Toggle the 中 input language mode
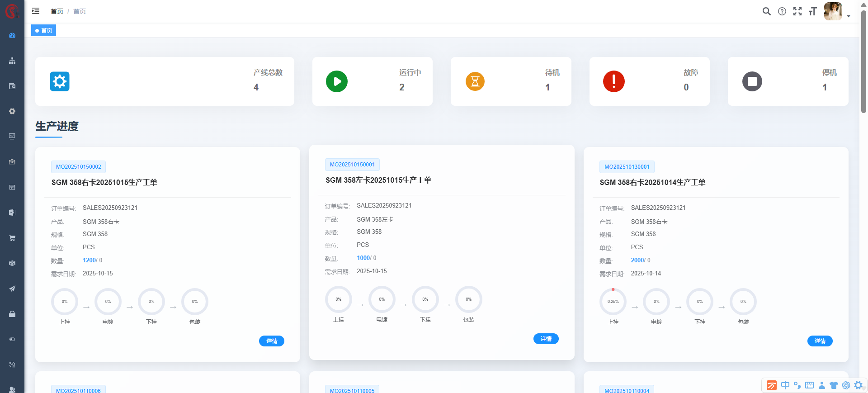 [x=785, y=385]
